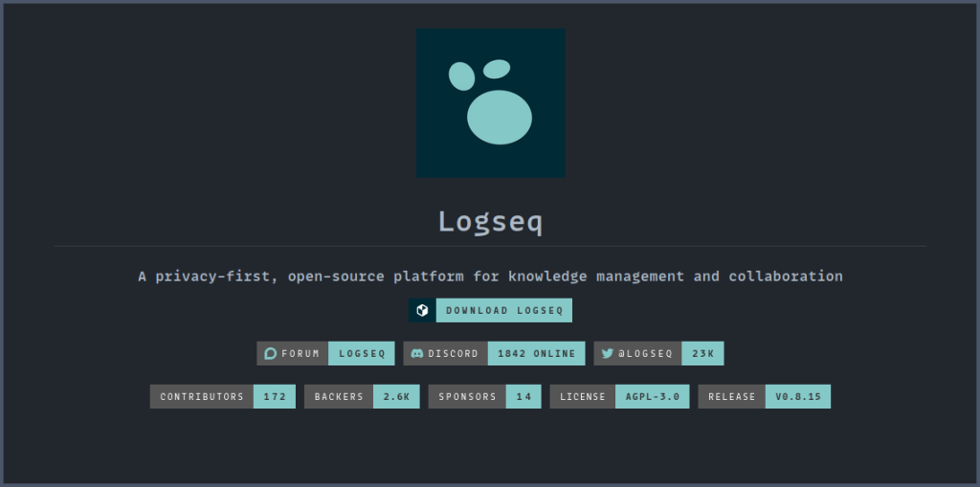The width and height of the screenshot is (980, 487).
Task: Open the Backers 2.6K badge
Action: (x=362, y=396)
